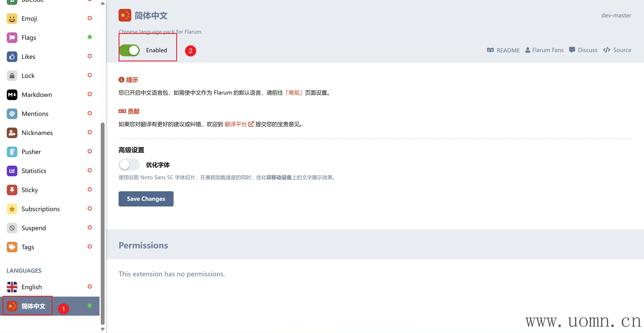Open the Flags extension icon
The width and height of the screenshot is (644, 333).
[12, 38]
